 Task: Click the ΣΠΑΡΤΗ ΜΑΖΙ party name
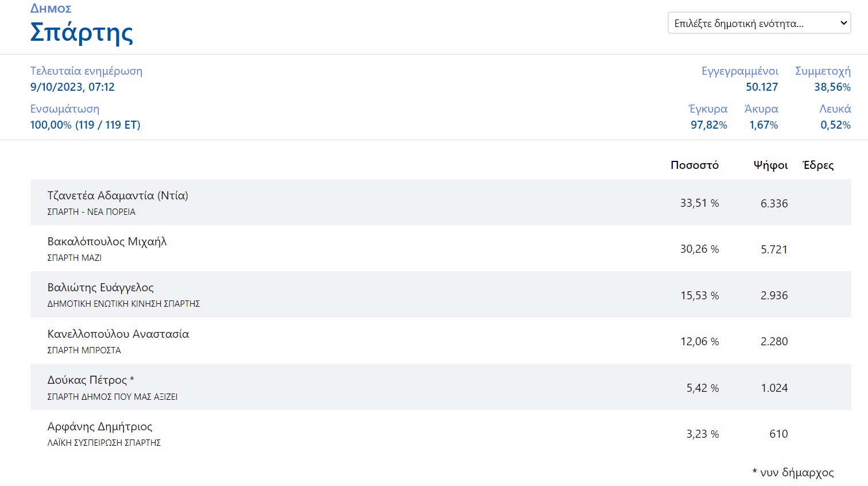75,258
